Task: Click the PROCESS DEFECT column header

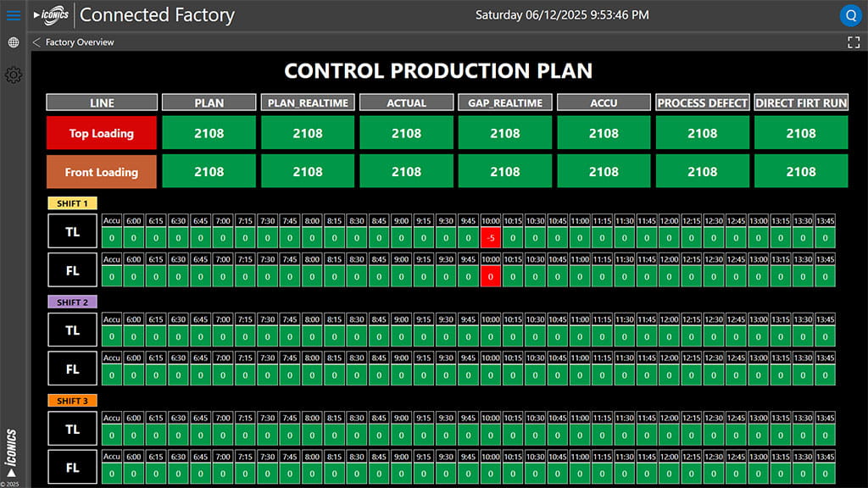Action: (703, 103)
